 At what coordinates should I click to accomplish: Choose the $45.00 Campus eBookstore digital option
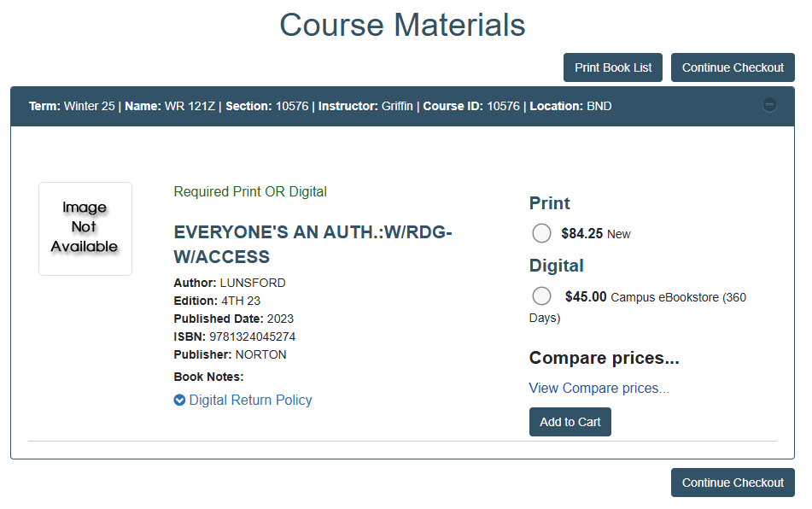tap(541, 295)
